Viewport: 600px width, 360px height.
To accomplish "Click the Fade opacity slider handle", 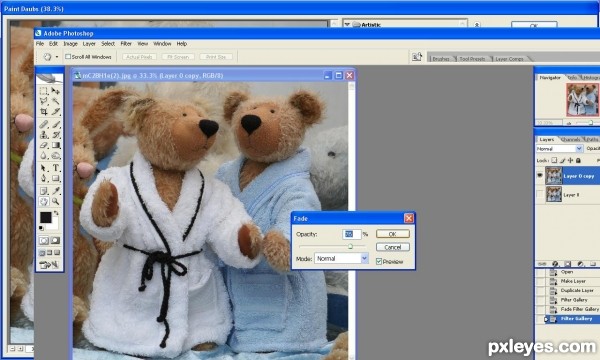I will [x=350, y=247].
